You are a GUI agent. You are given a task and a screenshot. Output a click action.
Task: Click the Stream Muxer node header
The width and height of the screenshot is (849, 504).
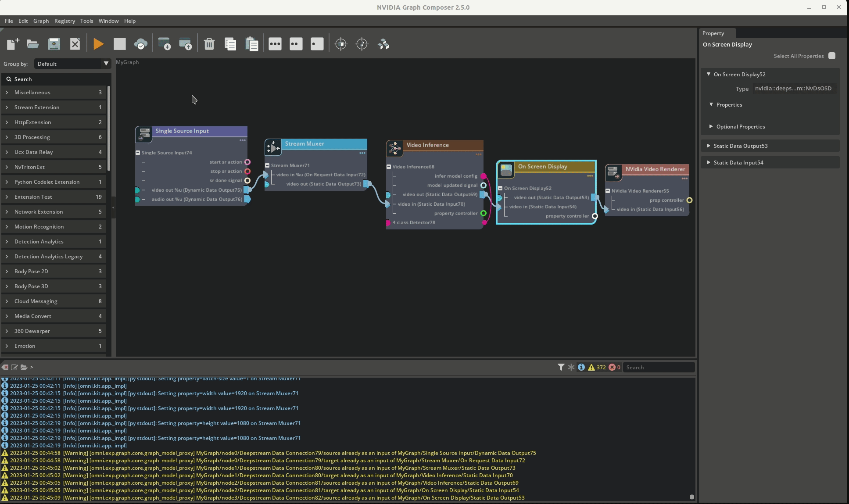pyautogui.click(x=323, y=143)
